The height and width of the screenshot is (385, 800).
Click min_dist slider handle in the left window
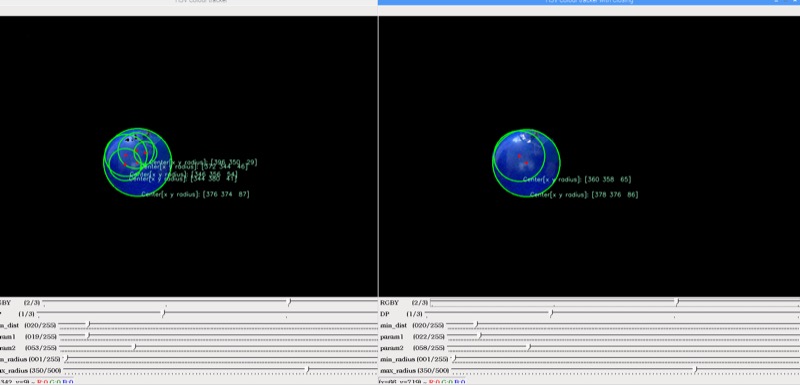click(x=88, y=325)
